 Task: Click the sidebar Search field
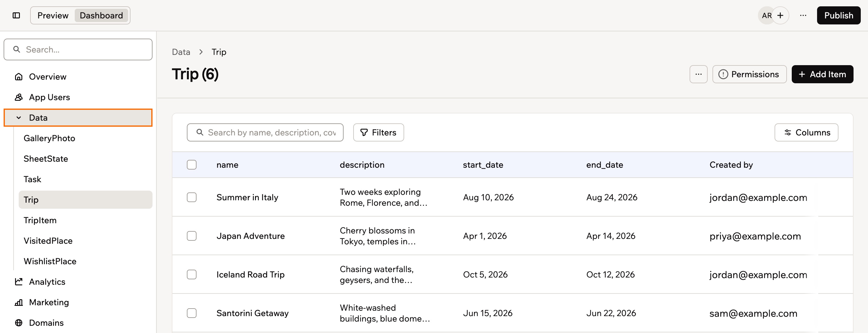click(78, 49)
